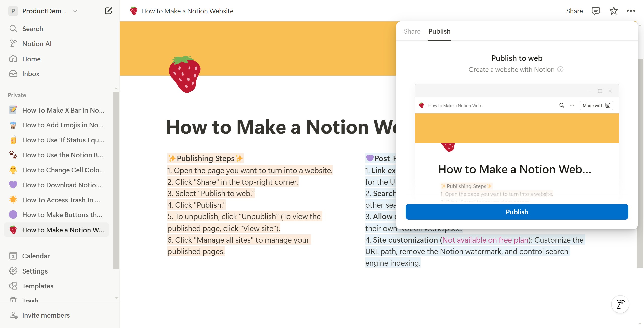Click the Trash icon in sidebar
This screenshot has width=644, height=328.
pyautogui.click(x=13, y=300)
